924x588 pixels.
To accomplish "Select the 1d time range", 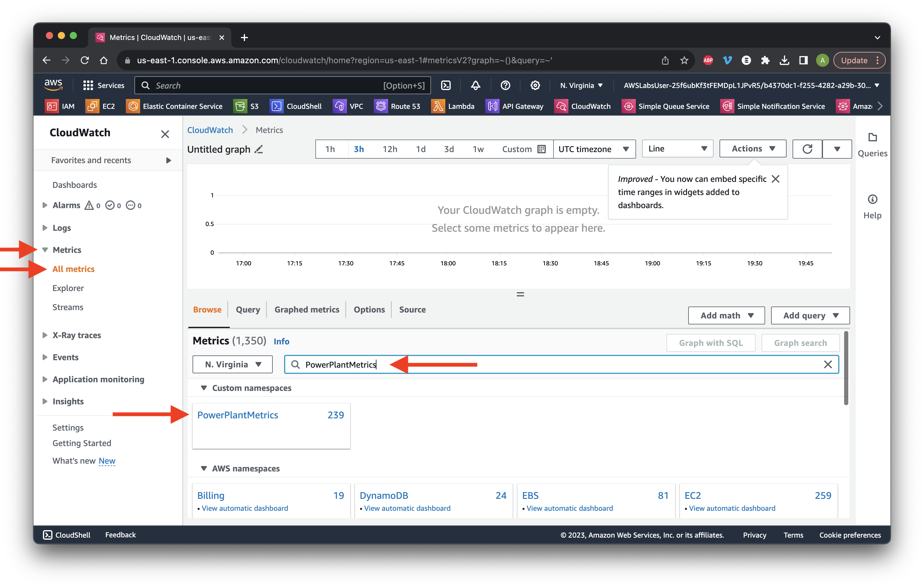I will [x=421, y=149].
